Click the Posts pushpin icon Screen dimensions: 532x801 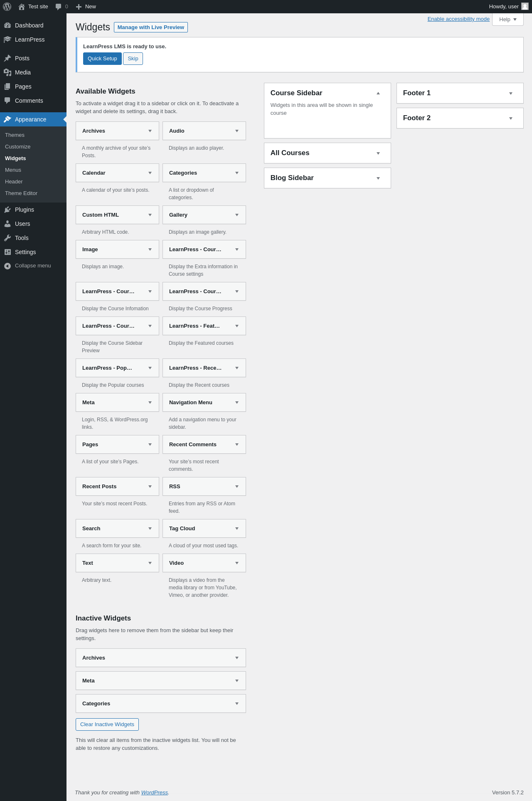[7, 58]
